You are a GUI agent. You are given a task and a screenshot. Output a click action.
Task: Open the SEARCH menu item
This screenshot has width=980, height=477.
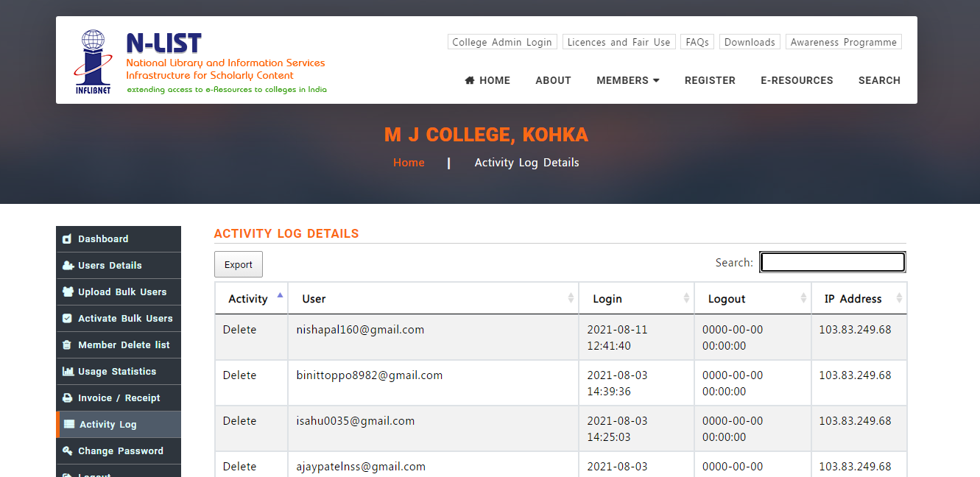(879, 80)
